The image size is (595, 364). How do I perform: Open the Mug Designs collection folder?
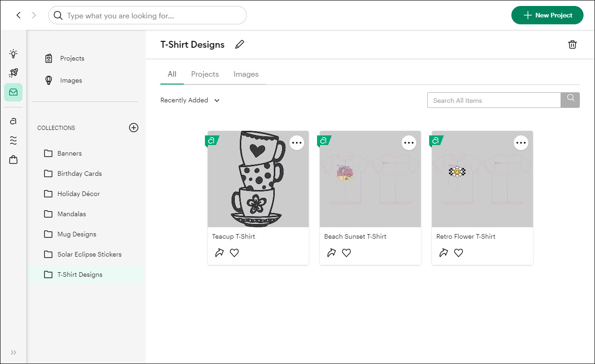coord(77,234)
